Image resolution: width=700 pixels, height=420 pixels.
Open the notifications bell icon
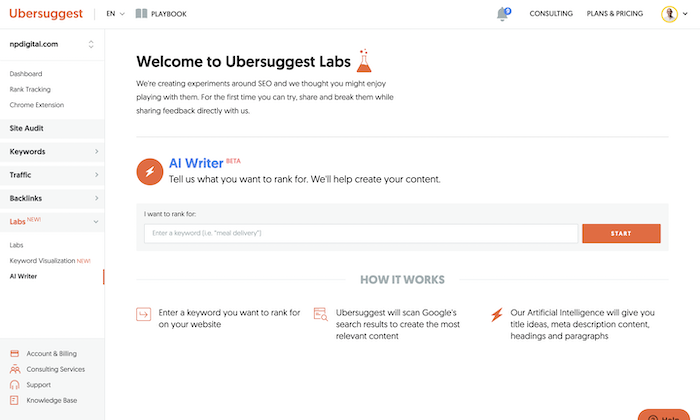[503, 14]
